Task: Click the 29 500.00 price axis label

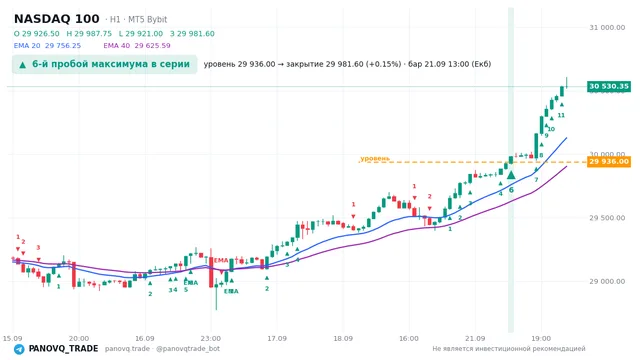Action: [x=607, y=218]
